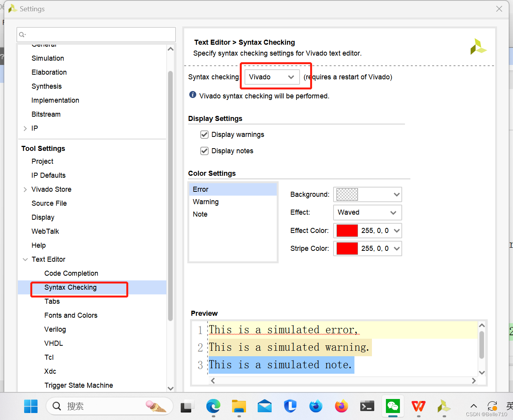Open the Mail app taskbar icon
513x420 pixels.
pos(265,406)
